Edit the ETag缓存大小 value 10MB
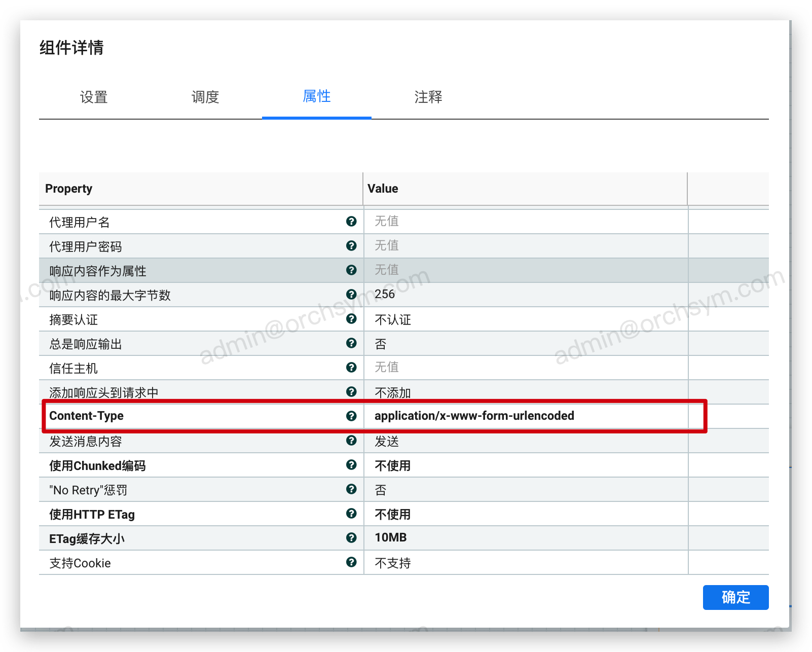 pos(525,537)
